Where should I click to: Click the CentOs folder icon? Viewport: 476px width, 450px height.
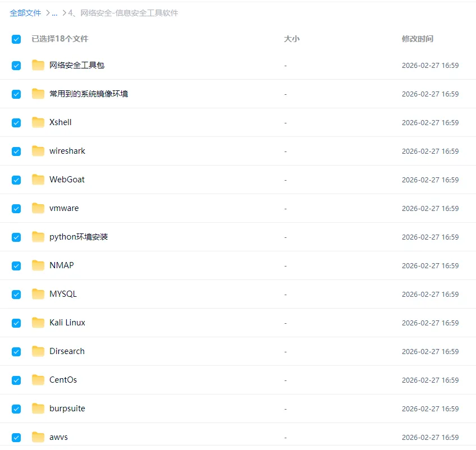click(38, 380)
